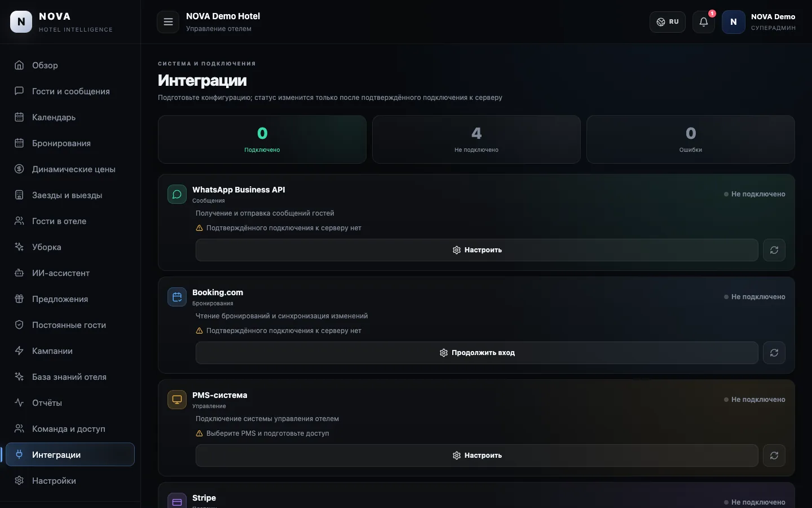Switch language via the RU button
This screenshot has width=812, height=508.
point(668,22)
